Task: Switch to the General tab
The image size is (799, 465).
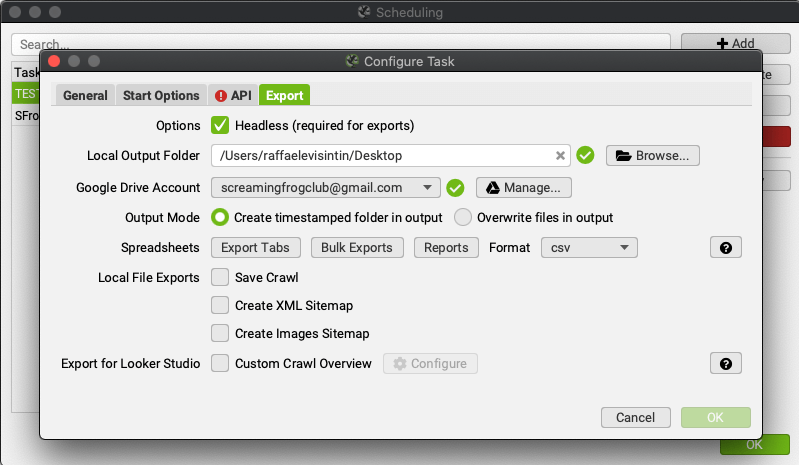Action: [85, 96]
